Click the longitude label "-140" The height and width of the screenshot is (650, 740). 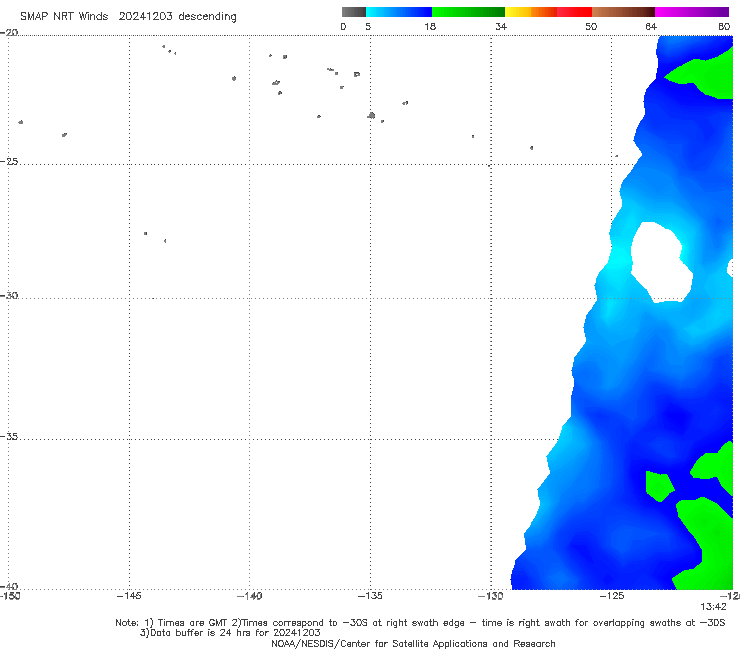pos(249,596)
